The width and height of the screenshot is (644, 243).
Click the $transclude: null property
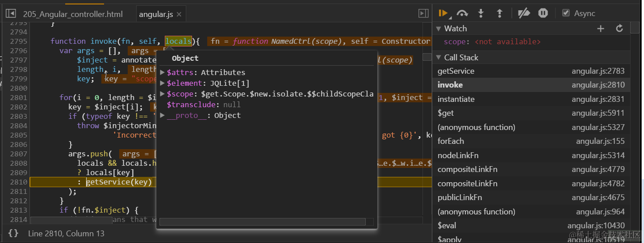pos(204,105)
